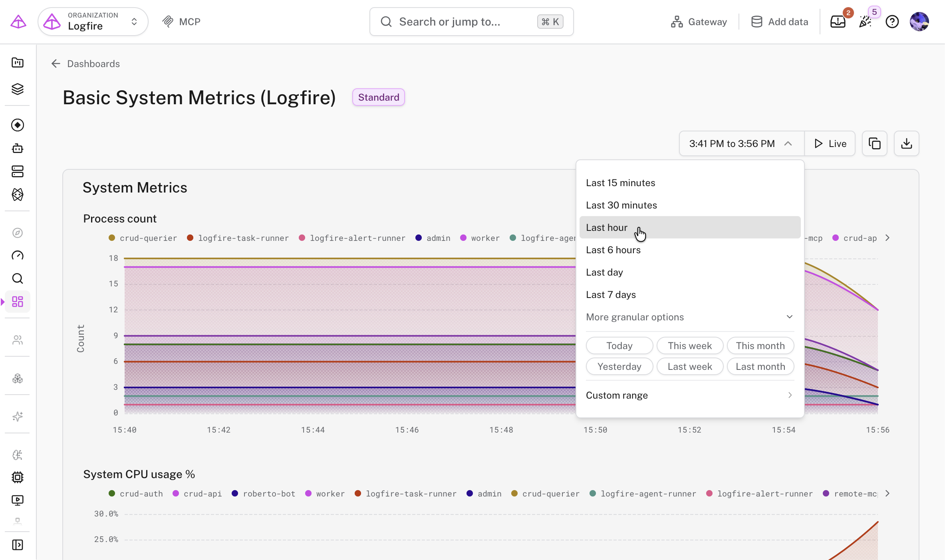Choose the Last week preset
The image size is (945, 560).
(x=690, y=367)
